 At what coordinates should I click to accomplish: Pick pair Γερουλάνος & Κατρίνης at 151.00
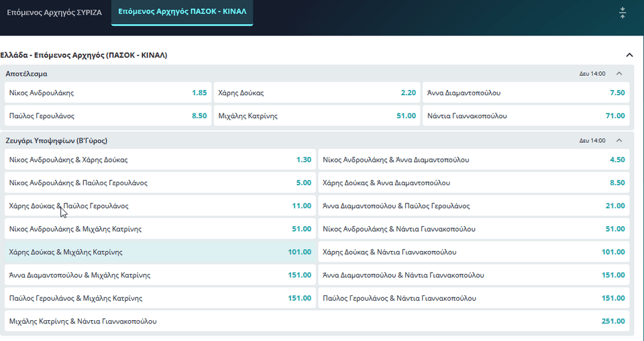click(160, 298)
